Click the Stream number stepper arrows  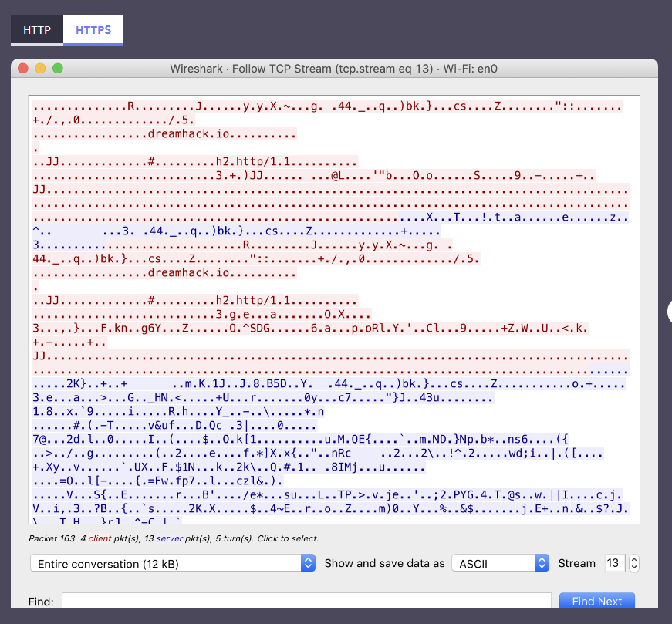[634, 563]
